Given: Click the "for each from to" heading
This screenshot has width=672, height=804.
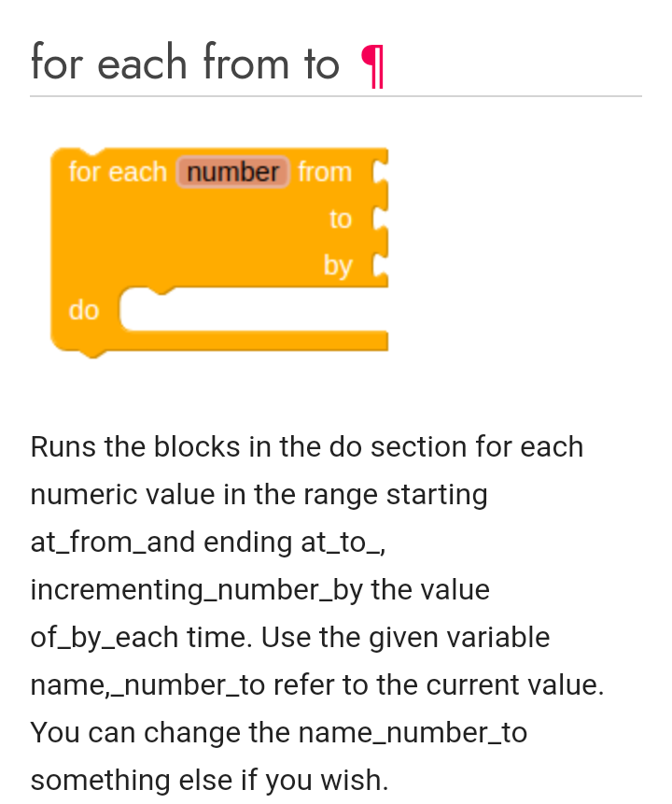Looking at the screenshot, I should tap(185, 63).
